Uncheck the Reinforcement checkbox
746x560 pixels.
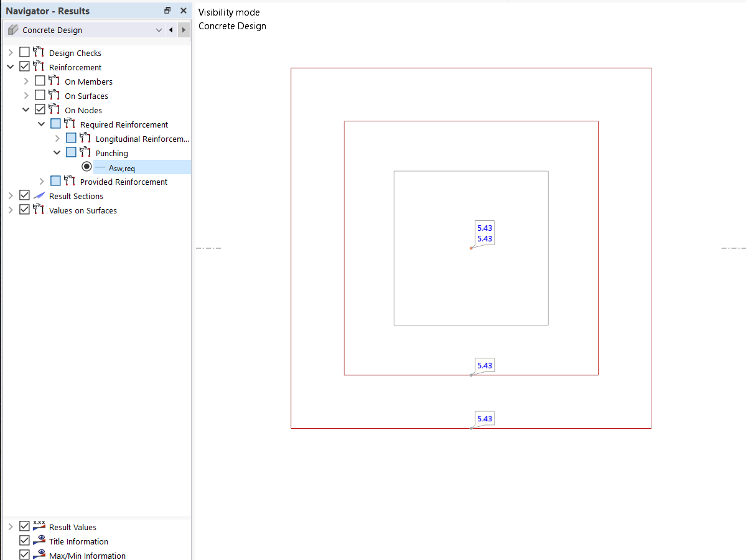click(24, 67)
